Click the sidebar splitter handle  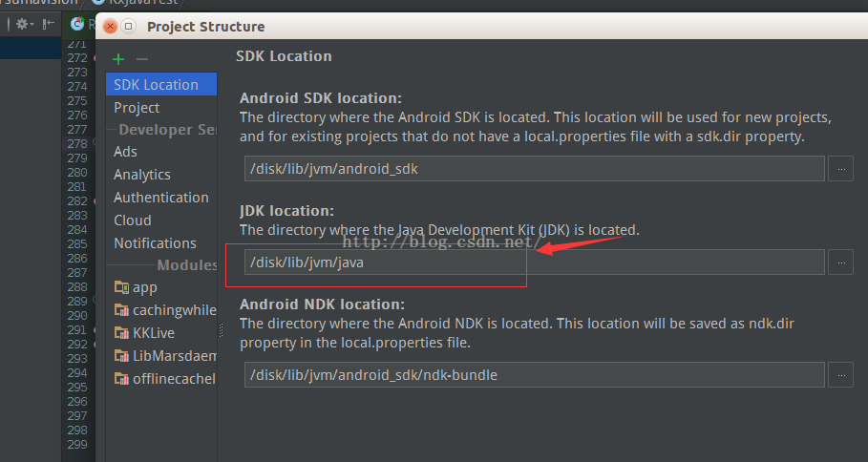(221, 330)
